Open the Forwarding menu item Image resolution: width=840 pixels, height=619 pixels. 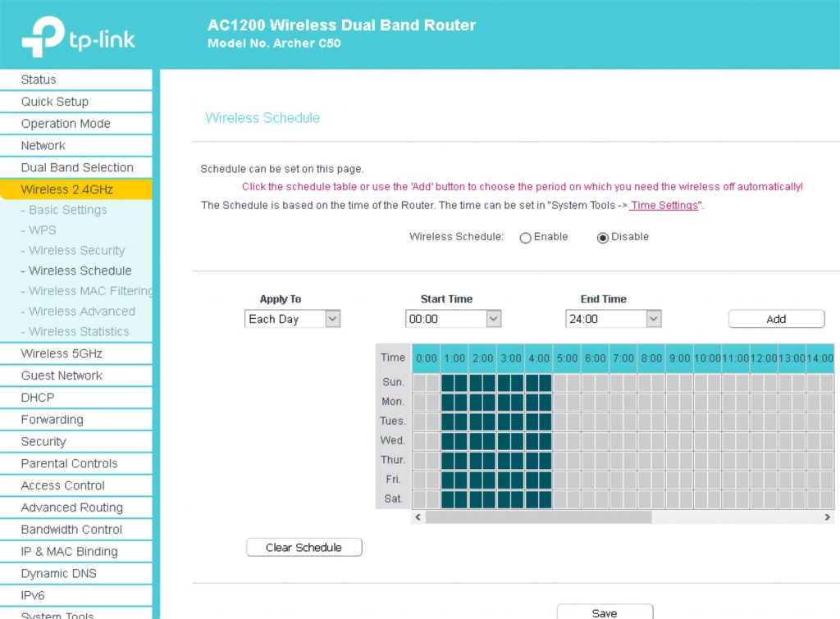click(x=76, y=420)
